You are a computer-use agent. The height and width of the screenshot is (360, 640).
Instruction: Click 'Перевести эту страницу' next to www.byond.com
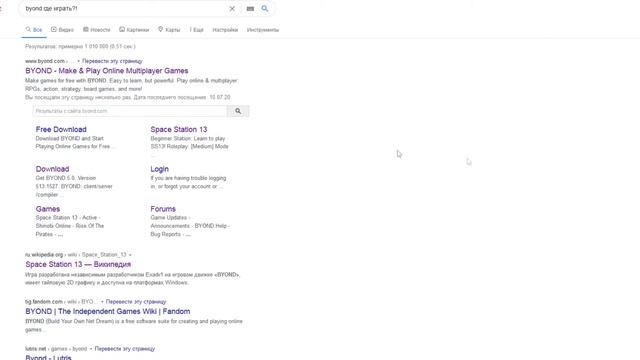(112, 61)
